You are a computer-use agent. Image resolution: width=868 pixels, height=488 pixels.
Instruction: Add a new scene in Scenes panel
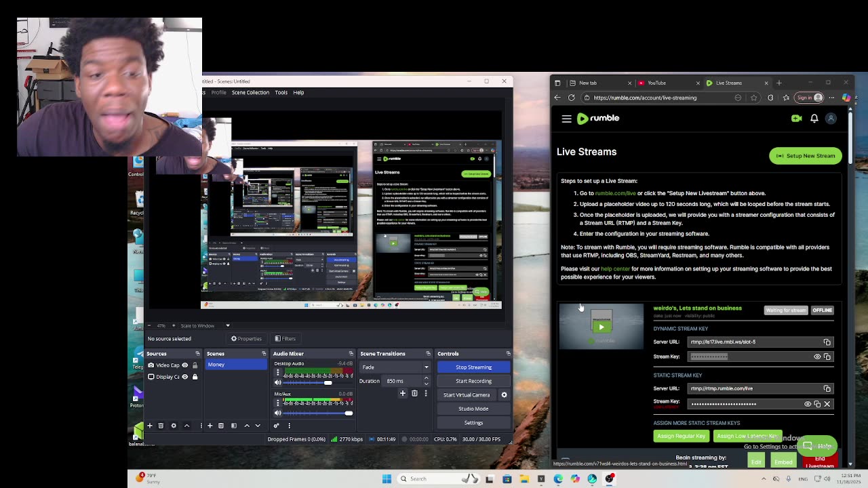(x=210, y=426)
